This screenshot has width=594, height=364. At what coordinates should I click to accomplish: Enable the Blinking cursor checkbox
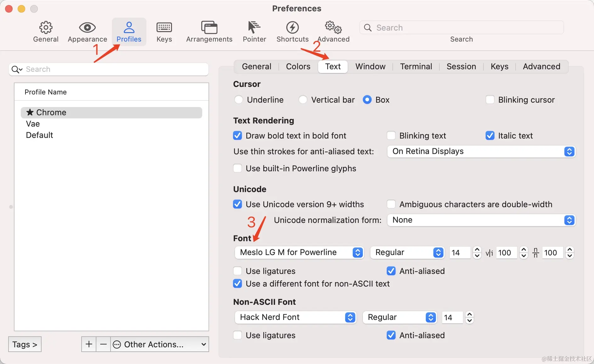click(490, 100)
